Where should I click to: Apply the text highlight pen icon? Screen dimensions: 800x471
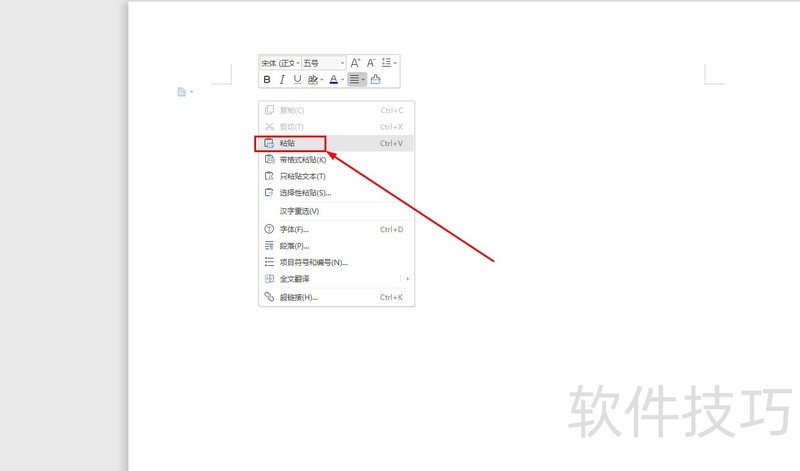pos(313,80)
